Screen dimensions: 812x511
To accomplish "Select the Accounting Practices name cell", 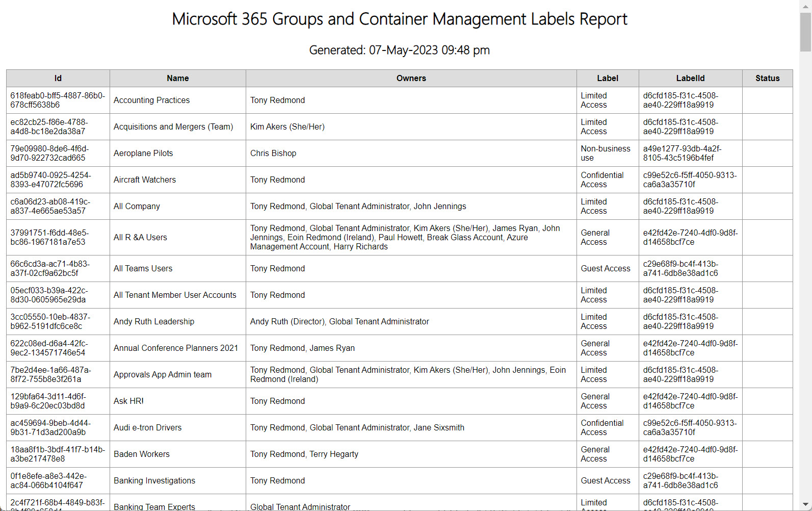I will (x=177, y=100).
